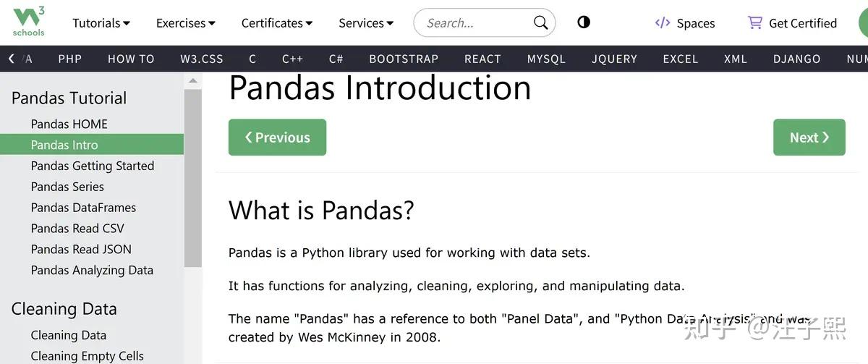Open the Services dropdown menu
The height and width of the screenshot is (364, 868).
366,23
